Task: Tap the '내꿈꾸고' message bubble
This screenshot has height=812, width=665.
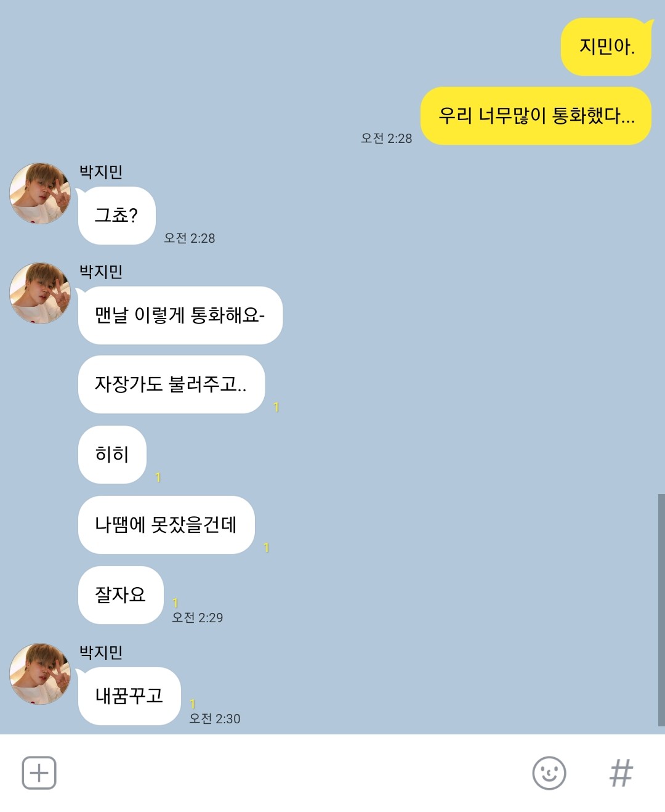Action: click(129, 696)
